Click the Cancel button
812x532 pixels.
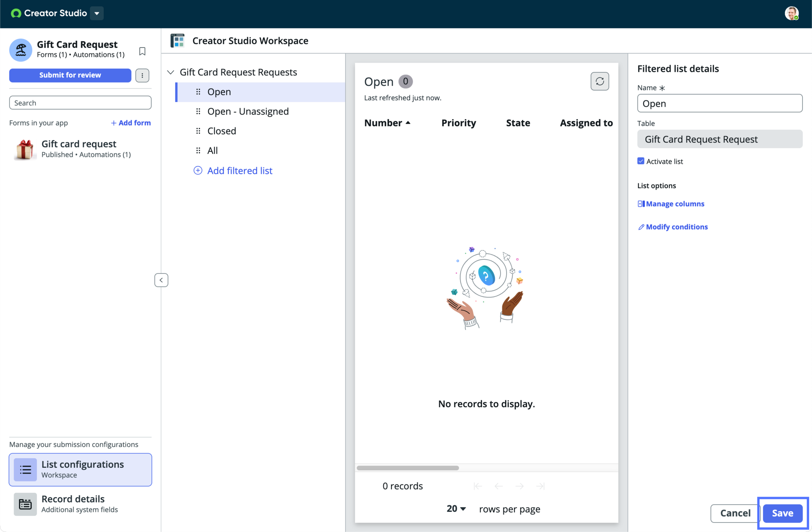click(x=735, y=513)
